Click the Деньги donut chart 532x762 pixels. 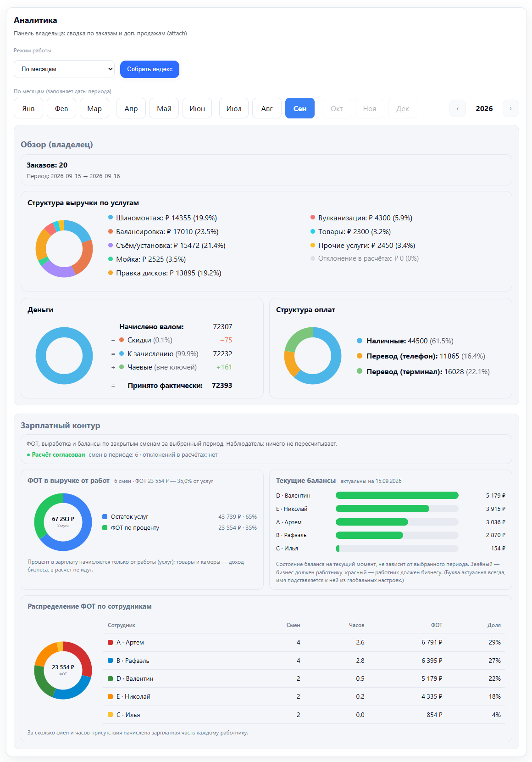coord(64,356)
